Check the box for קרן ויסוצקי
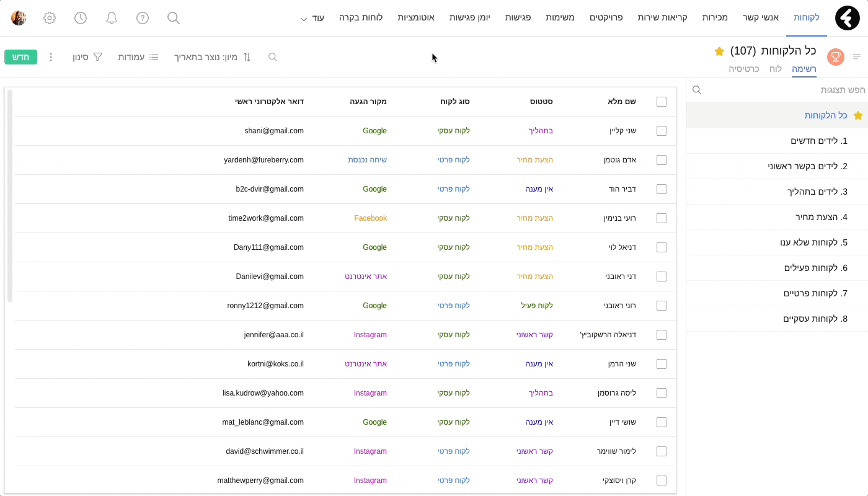This screenshot has width=868, height=496. (x=662, y=480)
